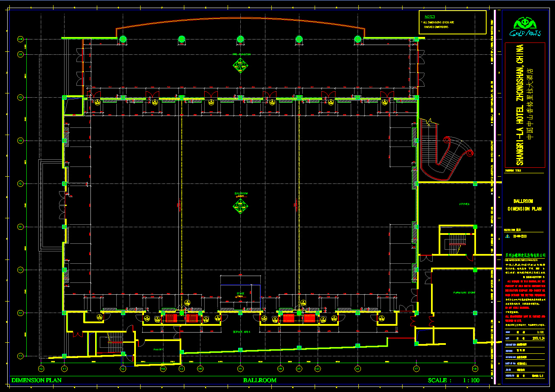Click the Gold Mantis logo emblem
The width and height of the screenshot is (555, 392).
click(525, 23)
